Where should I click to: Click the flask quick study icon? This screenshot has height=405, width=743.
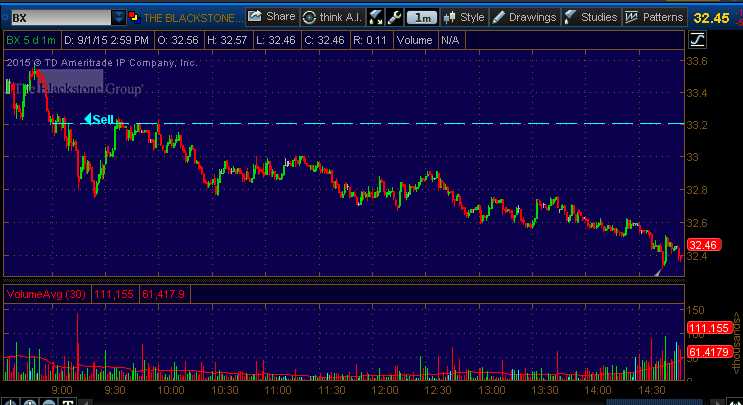click(x=376, y=17)
